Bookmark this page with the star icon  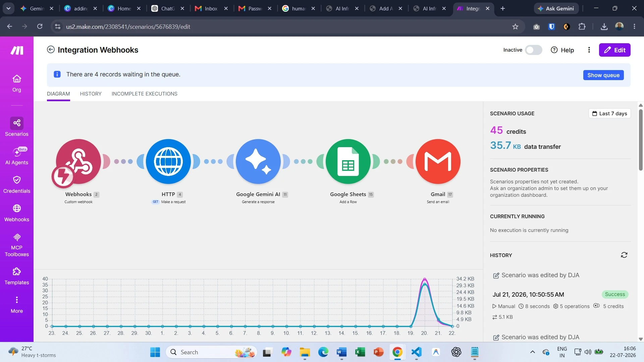click(x=516, y=26)
